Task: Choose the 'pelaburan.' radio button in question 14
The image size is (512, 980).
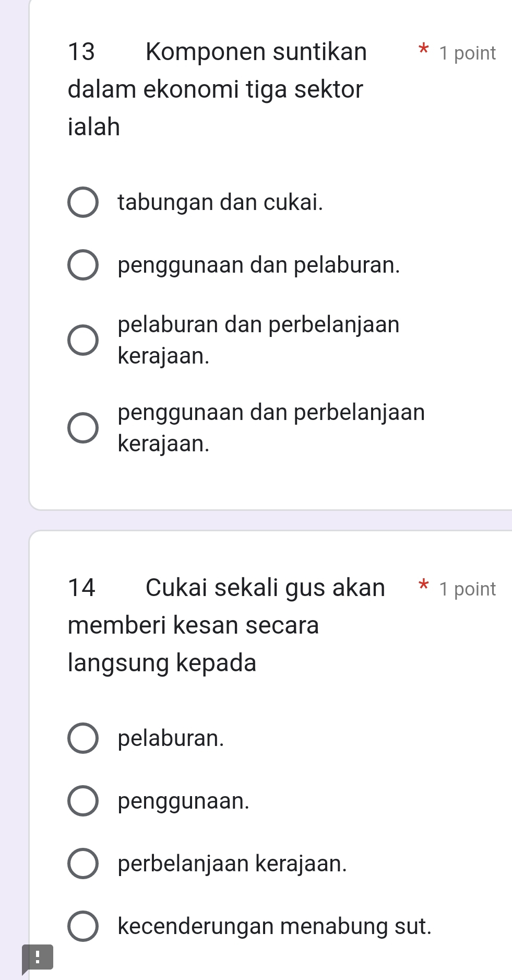Action: point(82,739)
